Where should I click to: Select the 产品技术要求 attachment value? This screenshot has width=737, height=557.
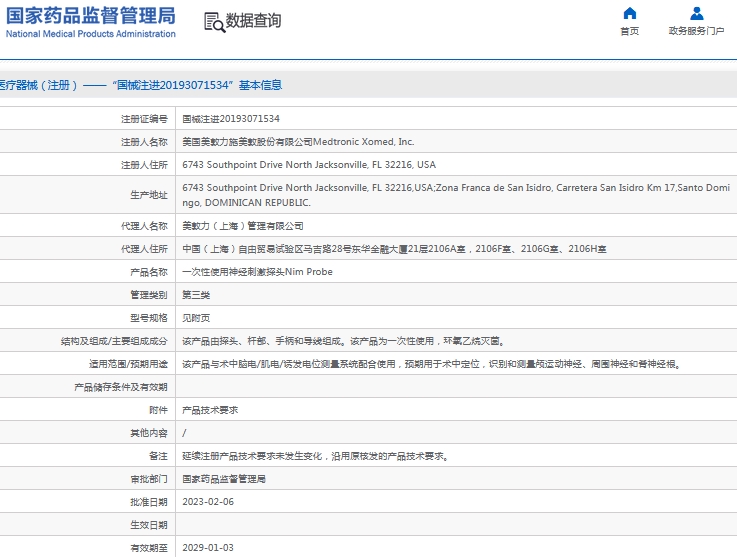click(x=210, y=410)
